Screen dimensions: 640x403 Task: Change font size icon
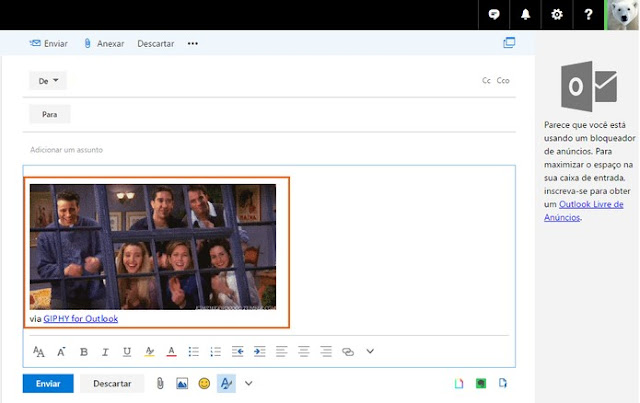point(39,352)
